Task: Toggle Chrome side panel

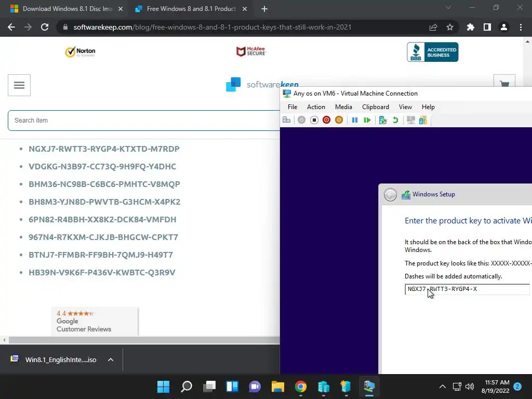Action: click(x=487, y=27)
